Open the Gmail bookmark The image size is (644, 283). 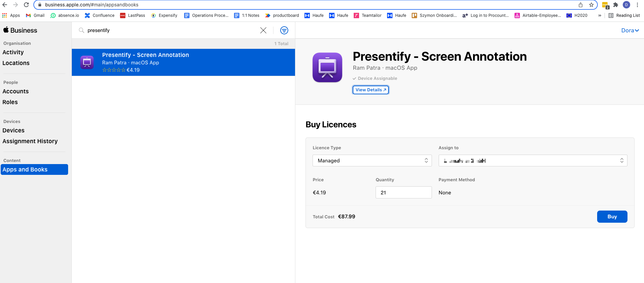pyautogui.click(x=35, y=15)
